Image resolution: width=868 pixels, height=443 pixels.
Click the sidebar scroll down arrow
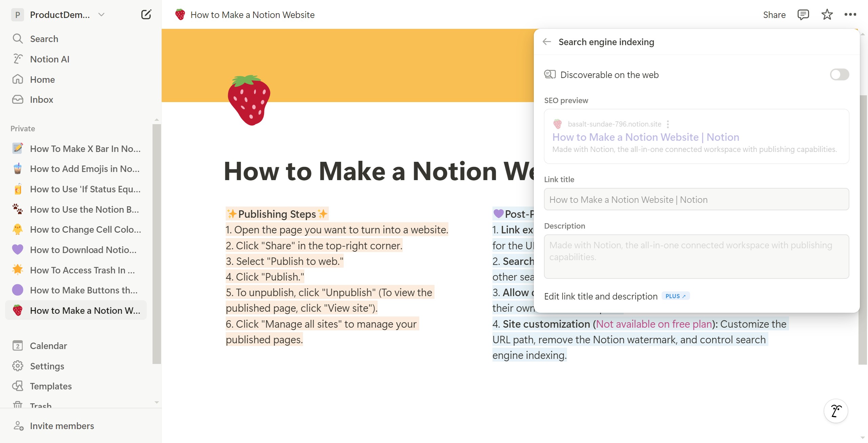point(157,402)
